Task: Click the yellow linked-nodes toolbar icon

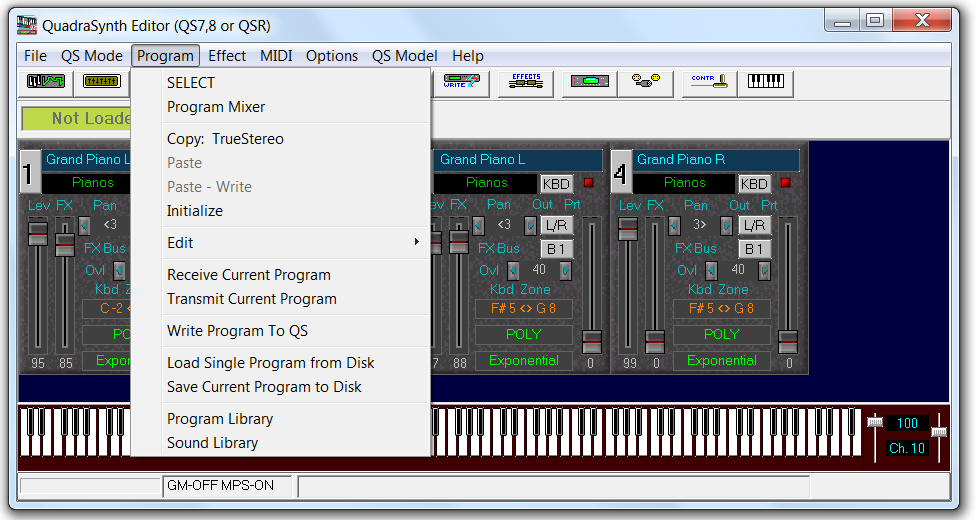Action: pos(645,83)
